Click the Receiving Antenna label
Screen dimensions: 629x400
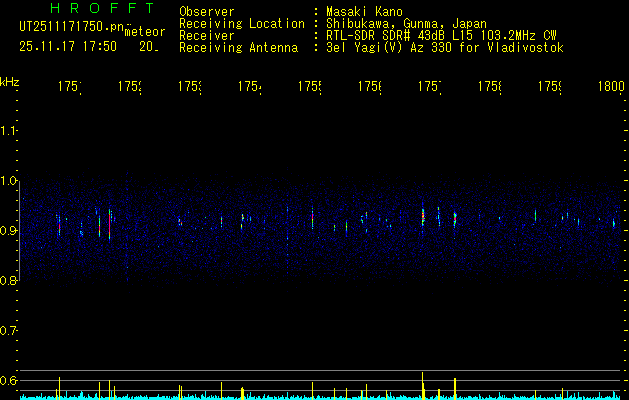click(238, 48)
